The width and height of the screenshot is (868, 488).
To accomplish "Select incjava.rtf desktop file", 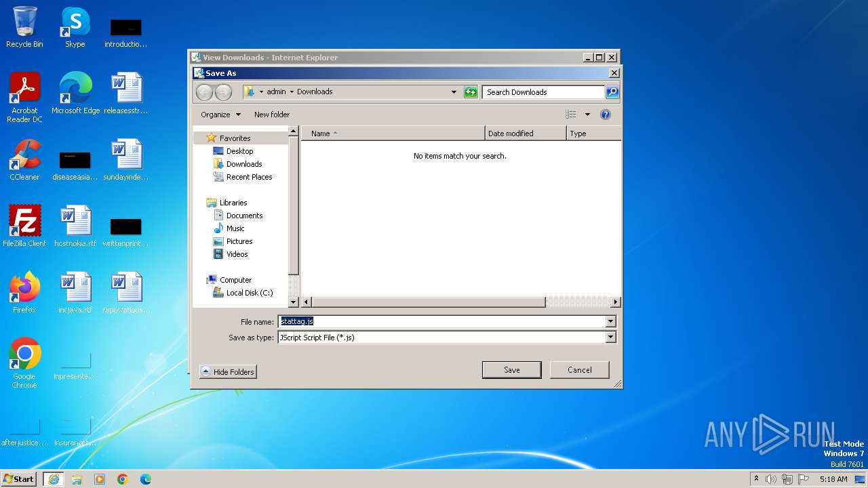I will pos(75,293).
